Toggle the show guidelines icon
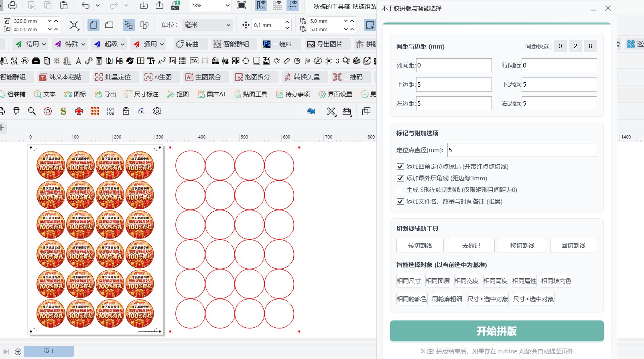Viewport: 644px width, 359px height. (293, 5)
